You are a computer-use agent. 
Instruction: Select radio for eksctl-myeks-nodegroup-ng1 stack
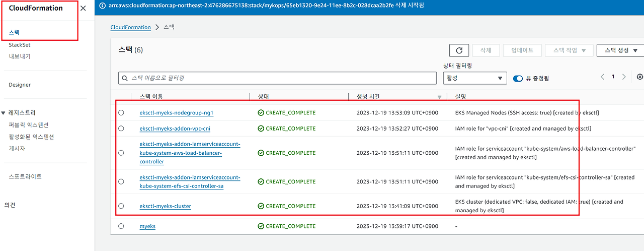pos(121,113)
